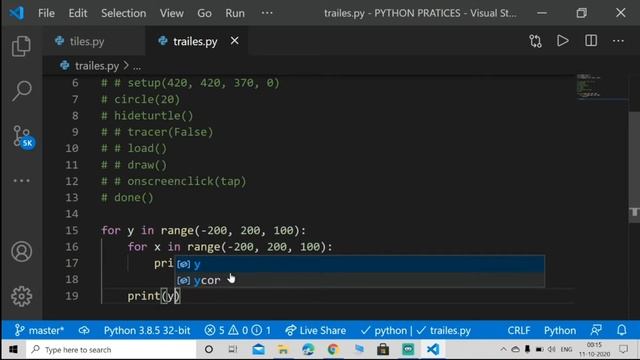Click the Live Share status item
640x360 pixels.
coord(316,330)
